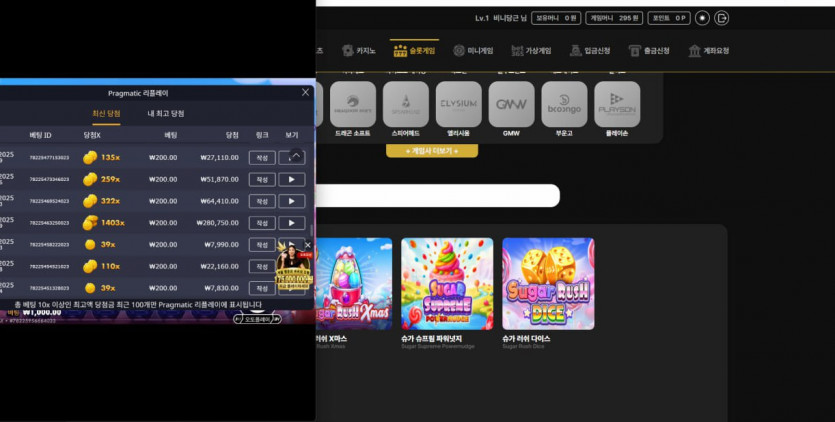The image size is (835, 422).
Task: Select the GMW provider icon
Action: pos(511,104)
